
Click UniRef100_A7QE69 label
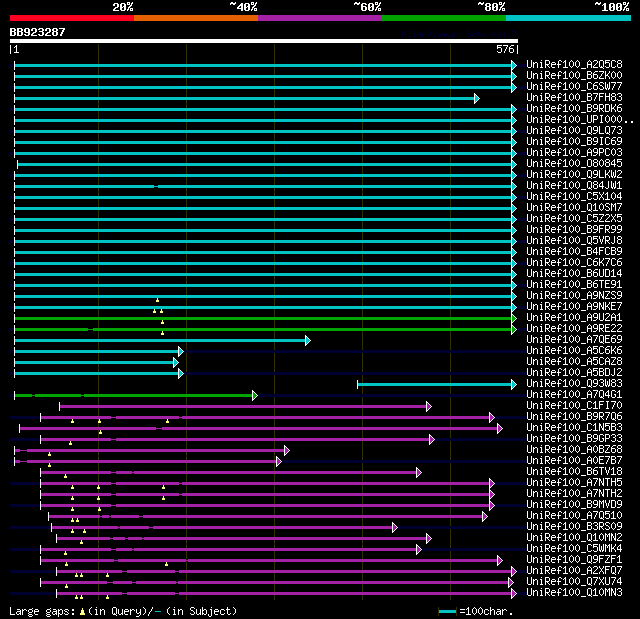tap(574, 340)
